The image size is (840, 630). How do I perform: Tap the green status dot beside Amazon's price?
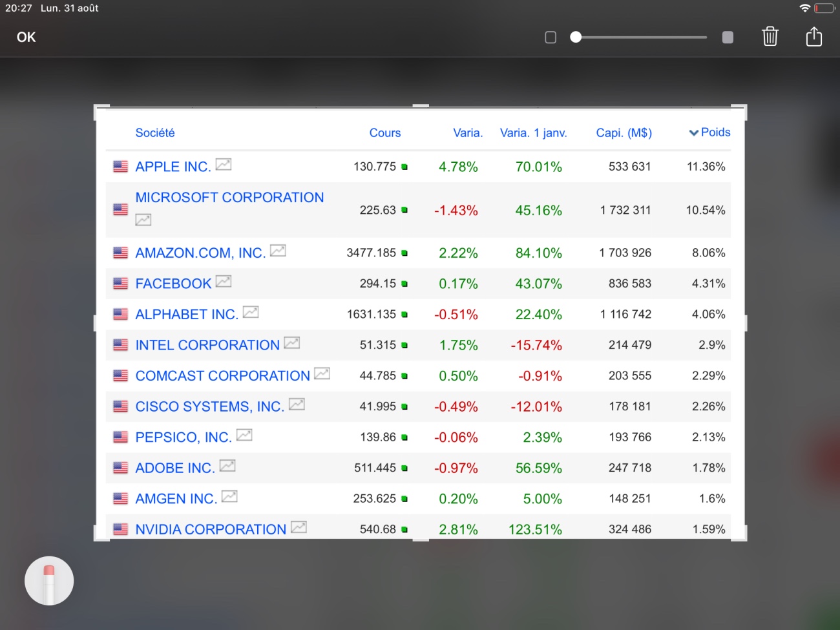pyautogui.click(x=404, y=253)
